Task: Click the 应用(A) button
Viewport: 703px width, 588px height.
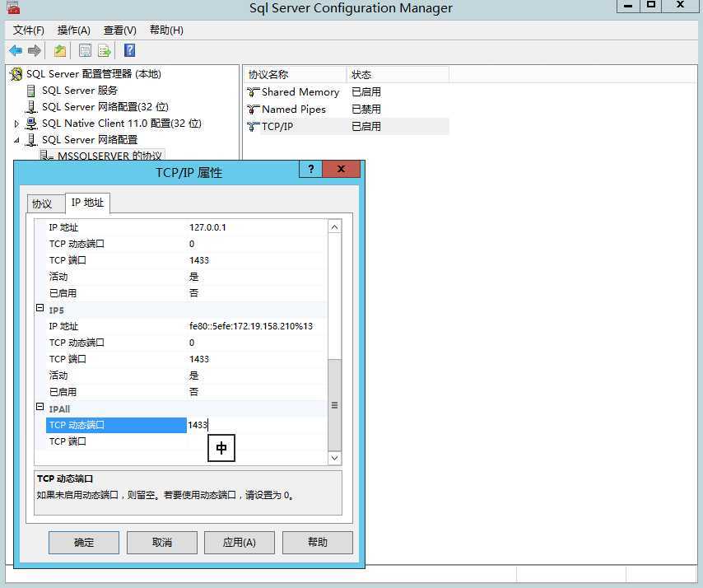Action: pyautogui.click(x=240, y=542)
